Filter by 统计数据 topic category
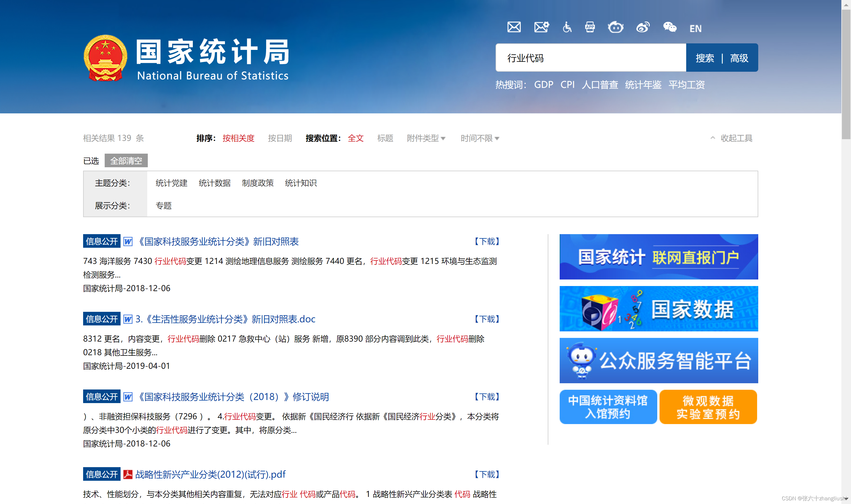This screenshot has width=851, height=504. coord(214,183)
